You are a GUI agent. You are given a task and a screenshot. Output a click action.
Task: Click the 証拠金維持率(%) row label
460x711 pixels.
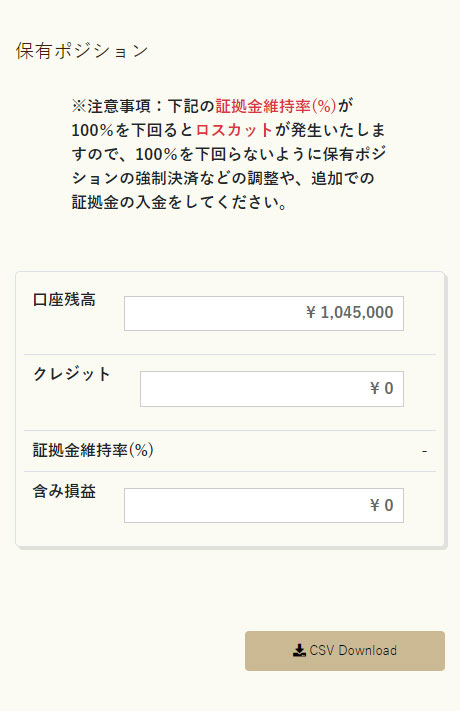click(93, 450)
